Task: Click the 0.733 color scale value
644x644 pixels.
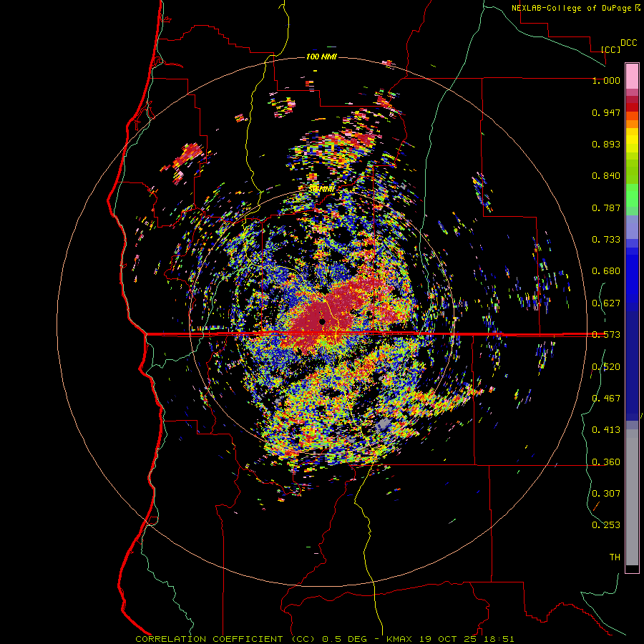Action: [x=606, y=240]
